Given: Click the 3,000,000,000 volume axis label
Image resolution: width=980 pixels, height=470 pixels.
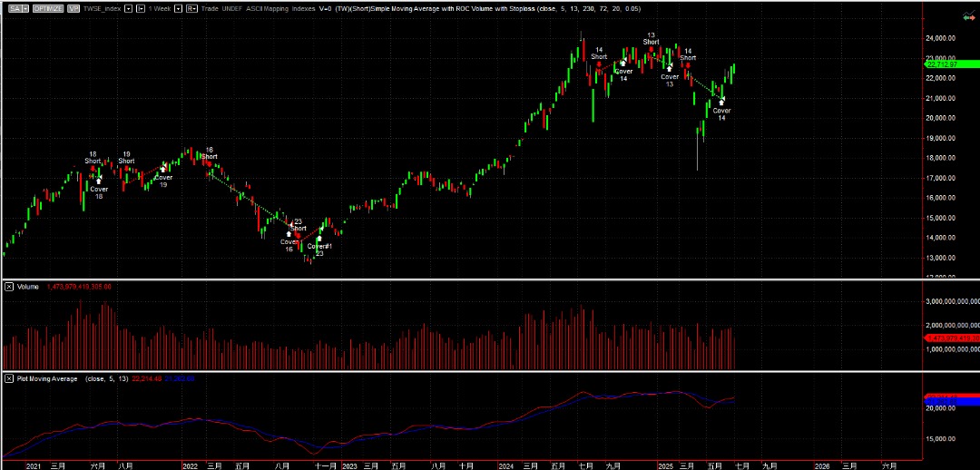Looking at the screenshot, I should point(952,301).
